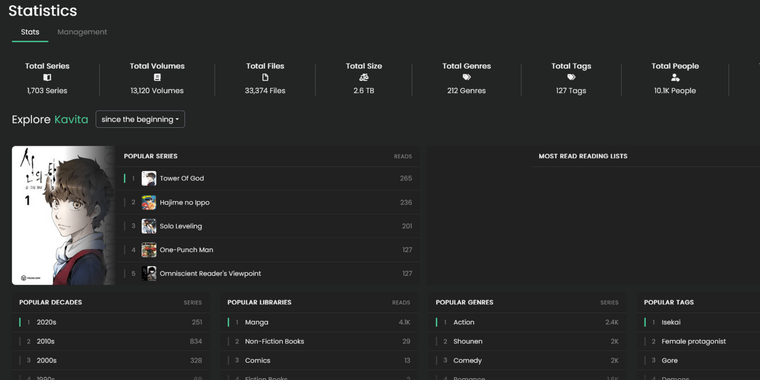Viewport: 760px width, 380px height.
Task: Open Hajime no Ippo series
Action: [x=185, y=203]
